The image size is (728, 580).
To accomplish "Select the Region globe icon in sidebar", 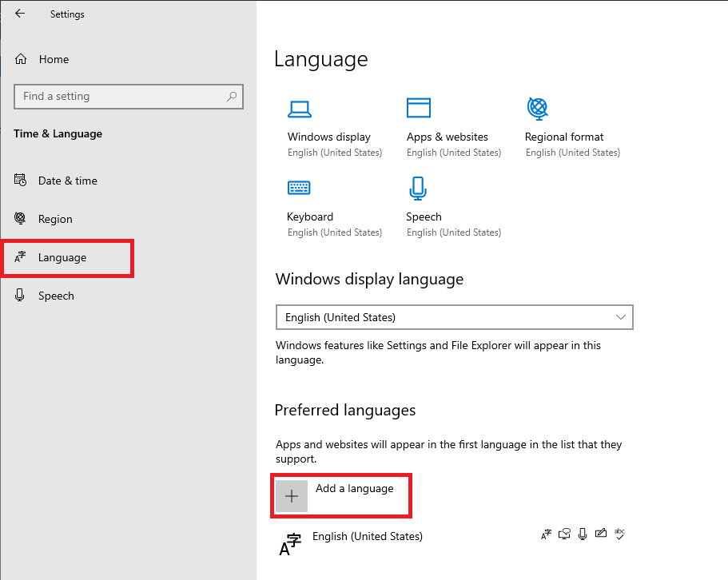I will coord(20,218).
